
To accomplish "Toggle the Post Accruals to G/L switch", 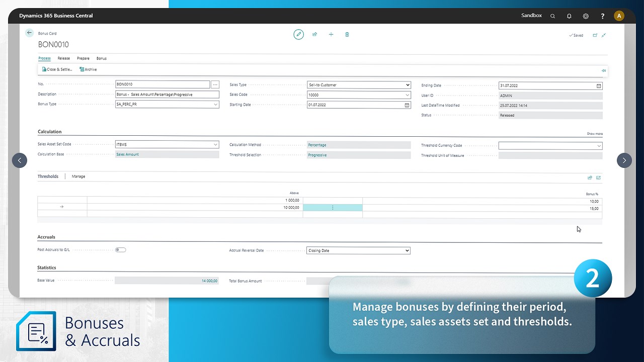I will pos(120,250).
